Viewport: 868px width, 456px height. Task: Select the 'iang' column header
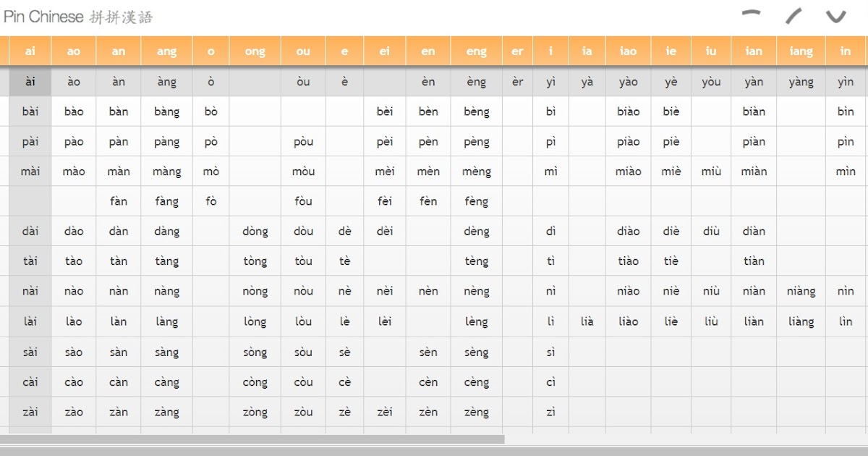(801, 51)
